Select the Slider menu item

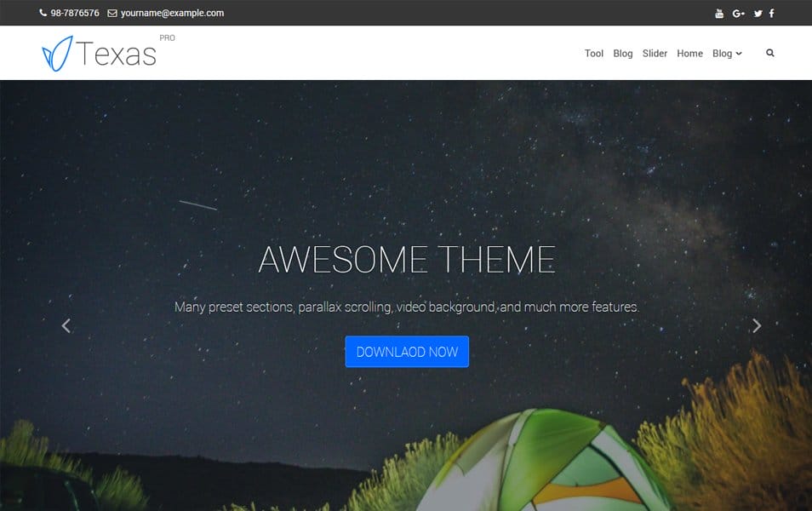point(655,54)
